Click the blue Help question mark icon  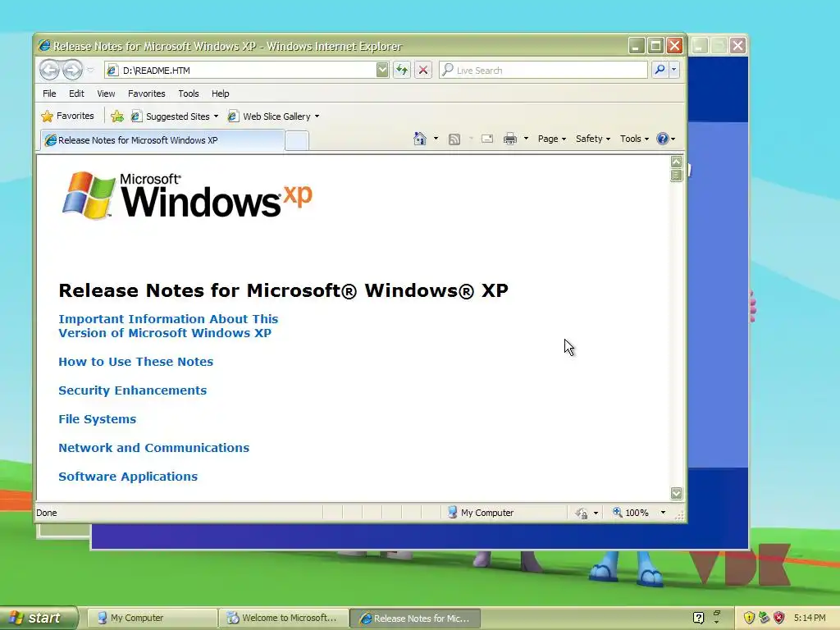pyautogui.click(x=663, y=139)
